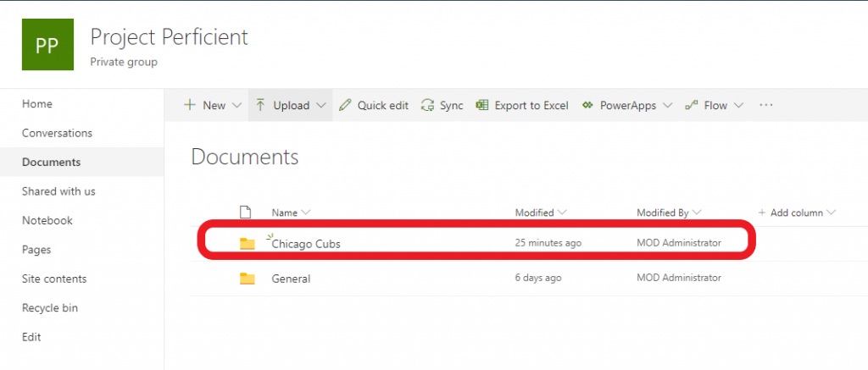Image resolution: width=868 pixels, height=370 pixels.
Task: Click the Flow icon in toolbar
Action: pyautogui.click(x=692, y=105)
